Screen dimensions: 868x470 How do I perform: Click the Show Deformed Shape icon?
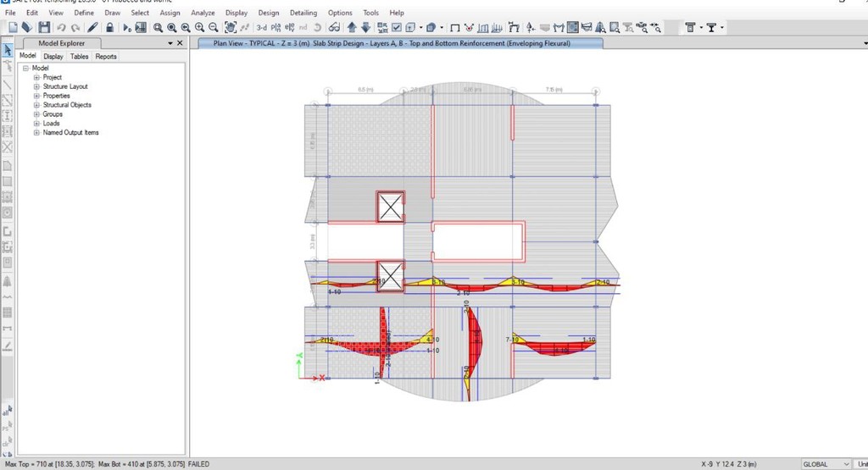point(469,28)
